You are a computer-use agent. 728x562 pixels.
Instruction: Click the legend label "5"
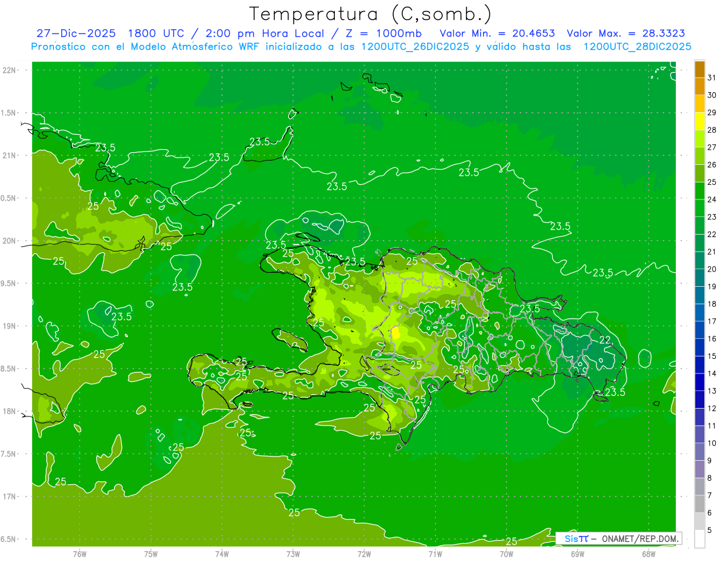coord(710,530)
